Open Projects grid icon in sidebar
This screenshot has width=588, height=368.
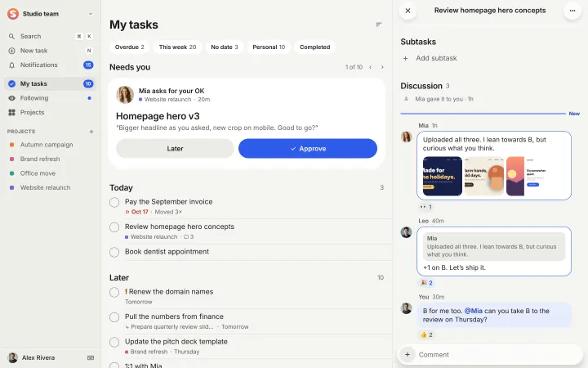11,112
